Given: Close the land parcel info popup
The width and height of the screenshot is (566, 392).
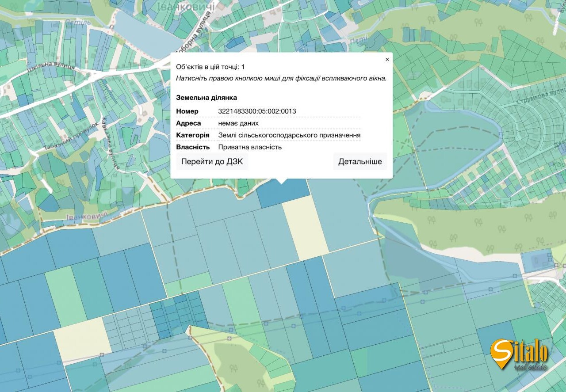Looking at the screenshot, I should tap(387, 59).
